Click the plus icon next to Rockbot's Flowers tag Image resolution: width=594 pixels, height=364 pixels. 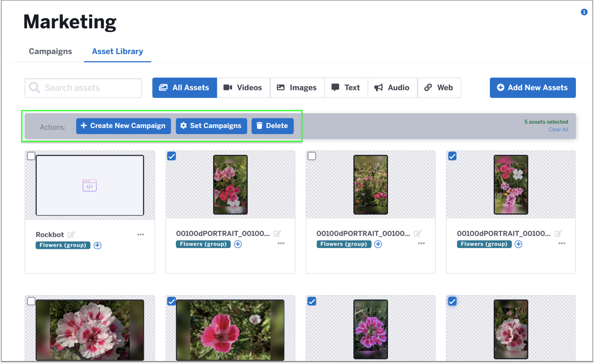pos(98,245)
